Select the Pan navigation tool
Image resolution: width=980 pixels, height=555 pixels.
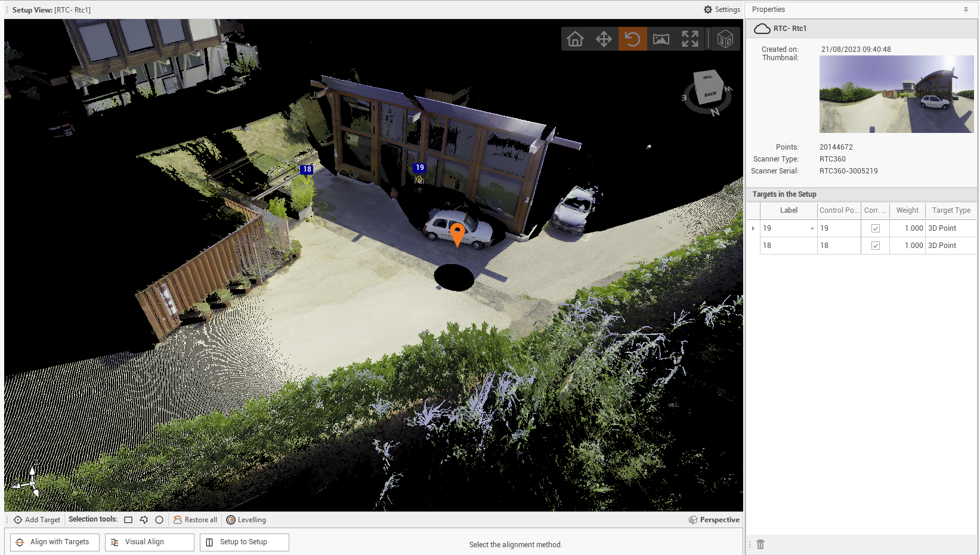(604, 39)
